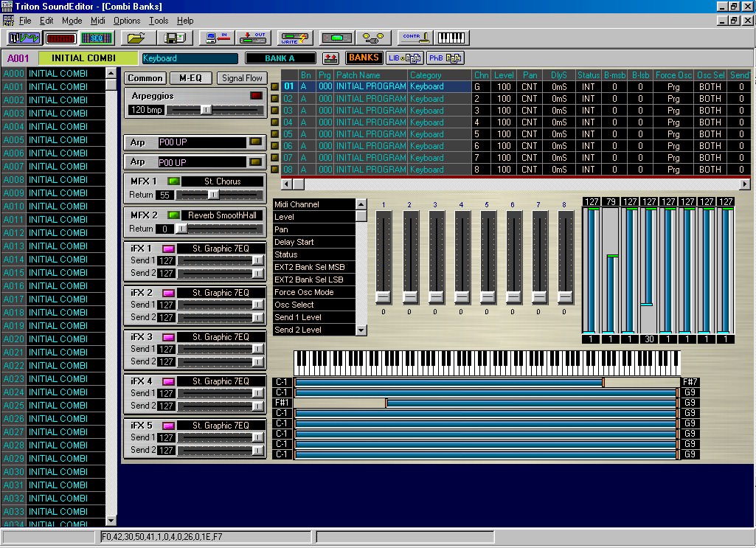Show the piano keyboard toolbar icon
Viewport: 756px width, 548px height.
pos(452,38)
